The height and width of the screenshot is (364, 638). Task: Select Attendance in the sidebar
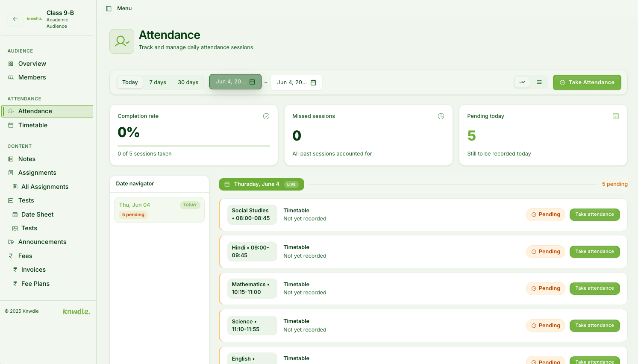click(47, 111)
